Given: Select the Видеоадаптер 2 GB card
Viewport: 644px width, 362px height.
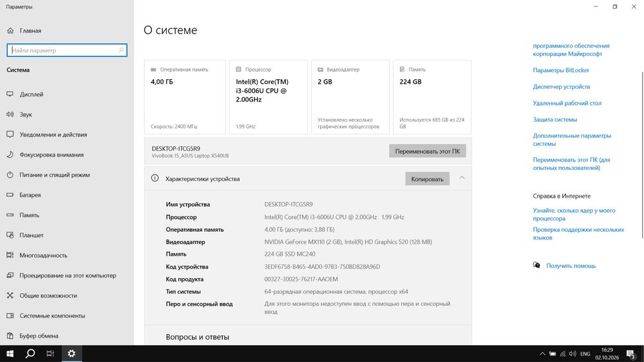Looking at the screenshot, I should (x=350, y=97).
